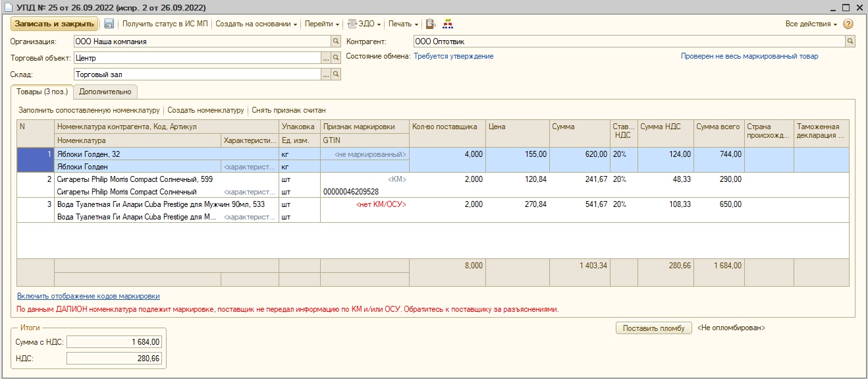The width and height of the screenshot is (868, 379).
Task: Click Снять признак считан command
Action: click(x=288, y=110)
